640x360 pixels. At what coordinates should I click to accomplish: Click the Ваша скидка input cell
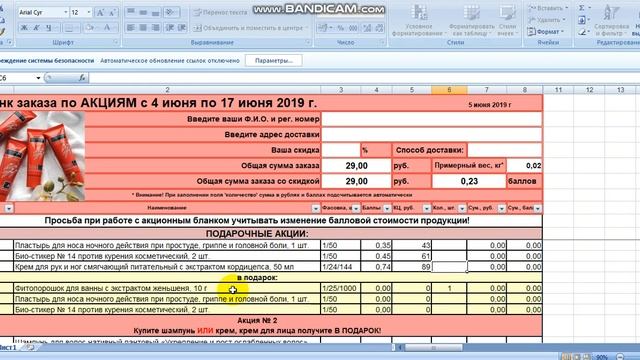341,150
